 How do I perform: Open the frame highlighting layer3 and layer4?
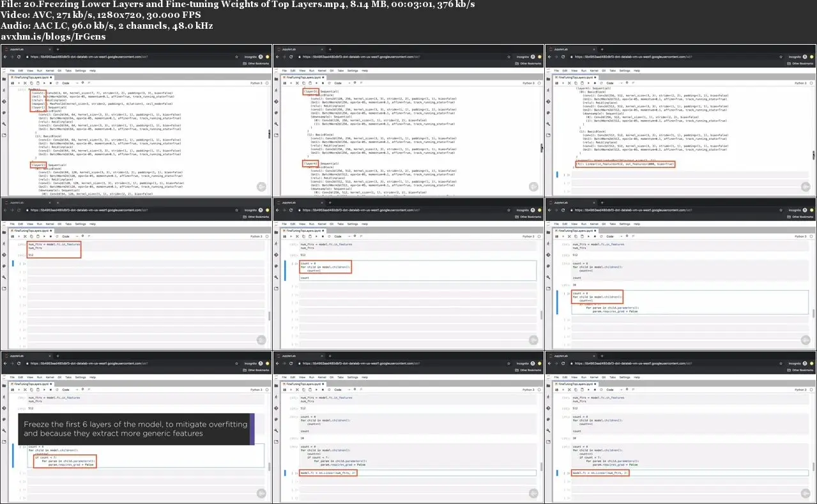(x=408, y=120)
